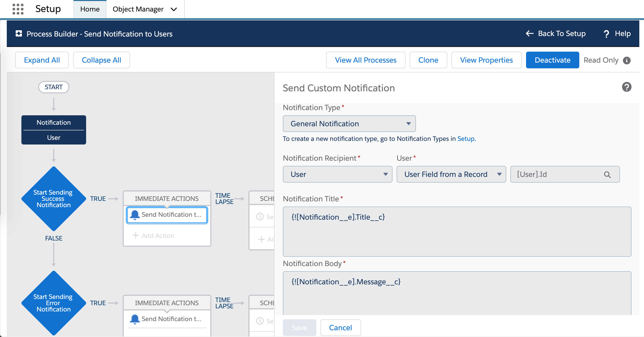Select the Start Sending Success Notification diamond
The height and width of the screenshot is (337, 644).
(x=54, y=199)
